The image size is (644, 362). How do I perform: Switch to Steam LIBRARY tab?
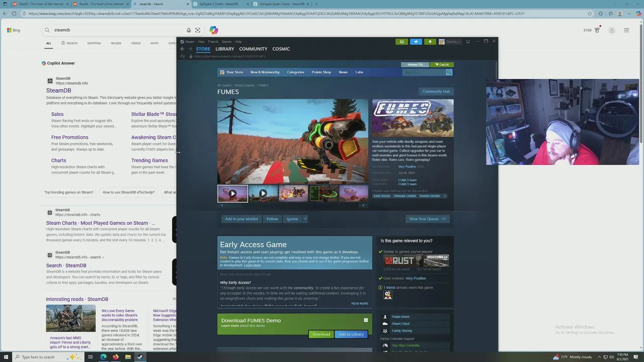(x=225, y=49)
